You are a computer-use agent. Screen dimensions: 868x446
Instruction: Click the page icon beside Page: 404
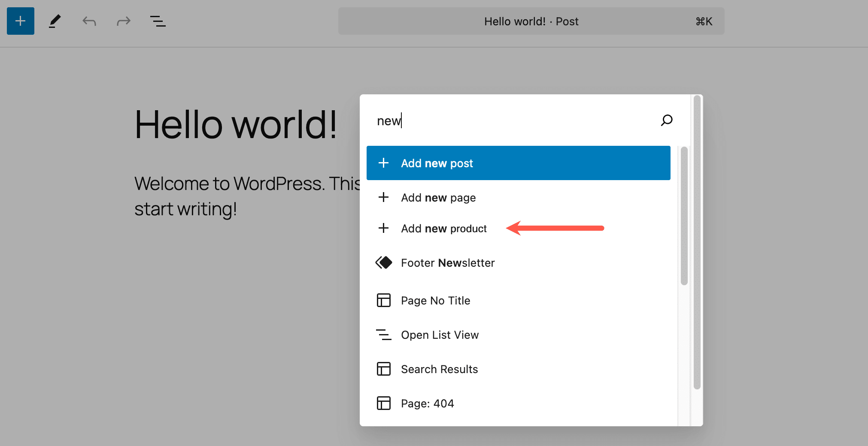[x=383, y=403]
